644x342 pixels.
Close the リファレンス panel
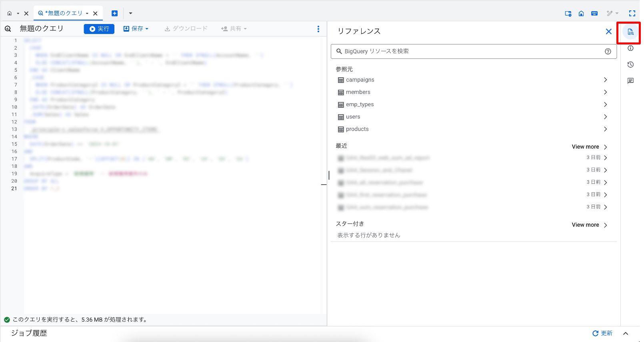click(608, 31)
